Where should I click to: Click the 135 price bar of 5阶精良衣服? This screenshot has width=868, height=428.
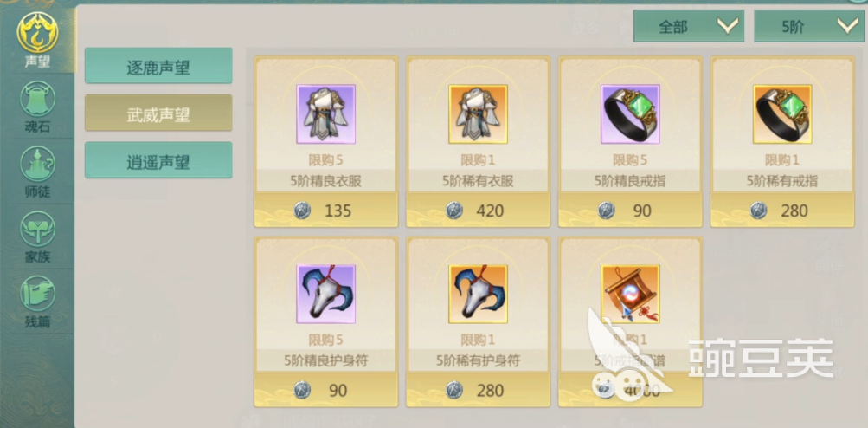pyautogui.click(x=325, y=211)
